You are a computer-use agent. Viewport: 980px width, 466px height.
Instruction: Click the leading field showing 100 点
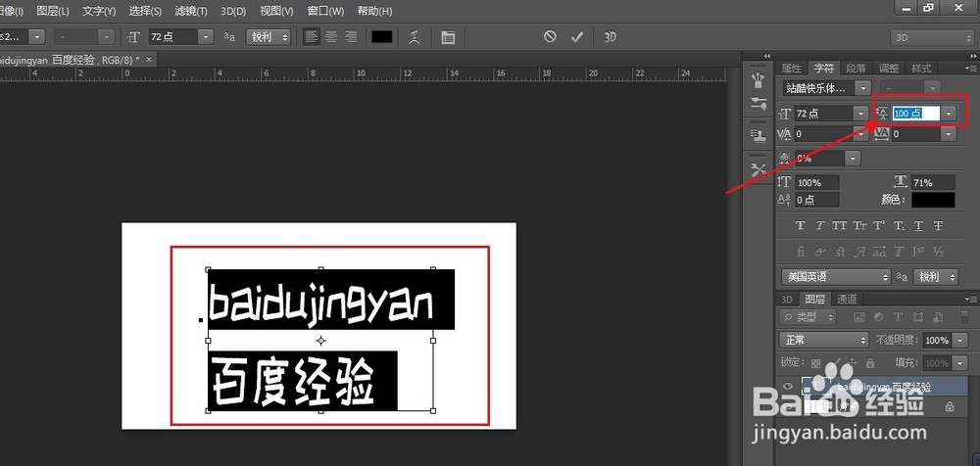click(915, 113)
